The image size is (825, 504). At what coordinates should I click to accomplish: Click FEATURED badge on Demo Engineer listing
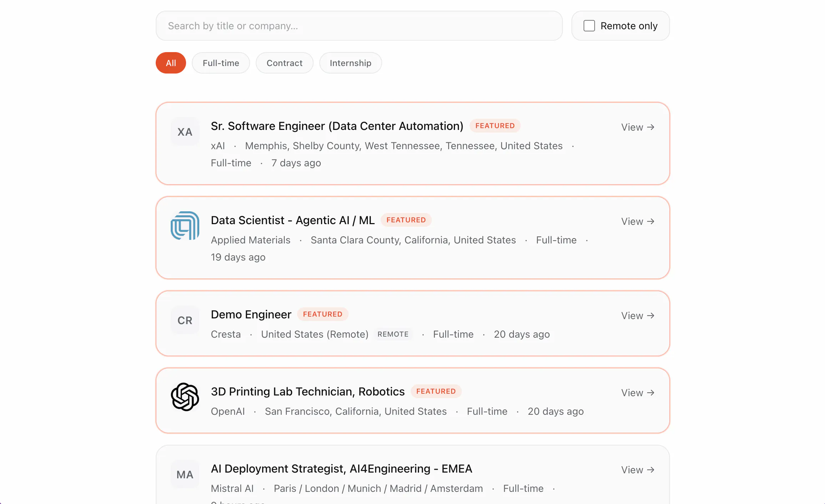322,314
